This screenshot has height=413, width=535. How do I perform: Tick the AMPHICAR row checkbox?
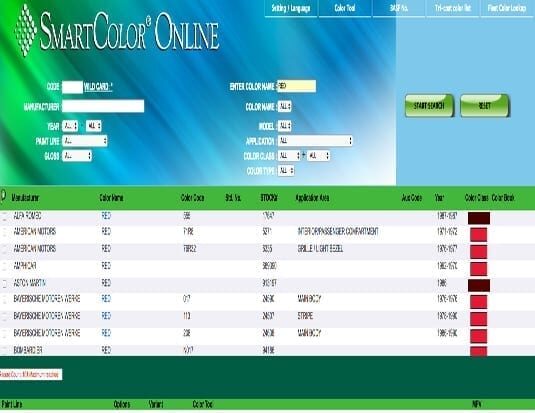(5, 266)
